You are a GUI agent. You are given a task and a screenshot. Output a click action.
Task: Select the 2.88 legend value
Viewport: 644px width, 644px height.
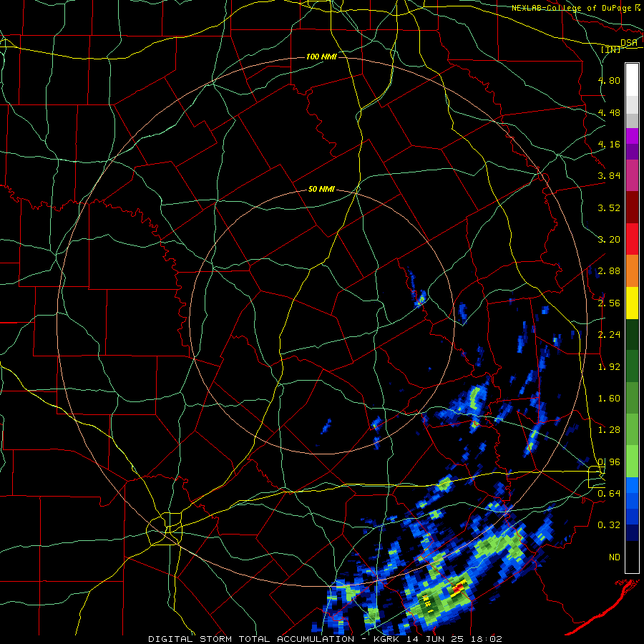pos(609,271)
